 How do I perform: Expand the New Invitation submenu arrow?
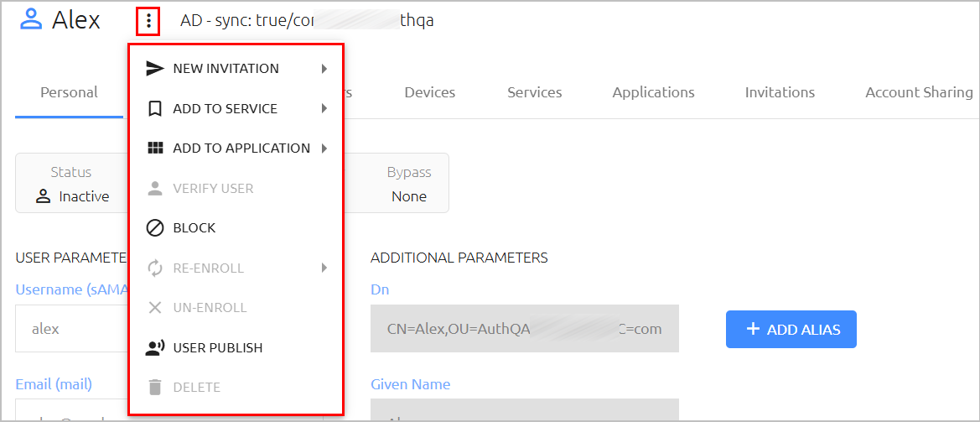pos(324,69)
